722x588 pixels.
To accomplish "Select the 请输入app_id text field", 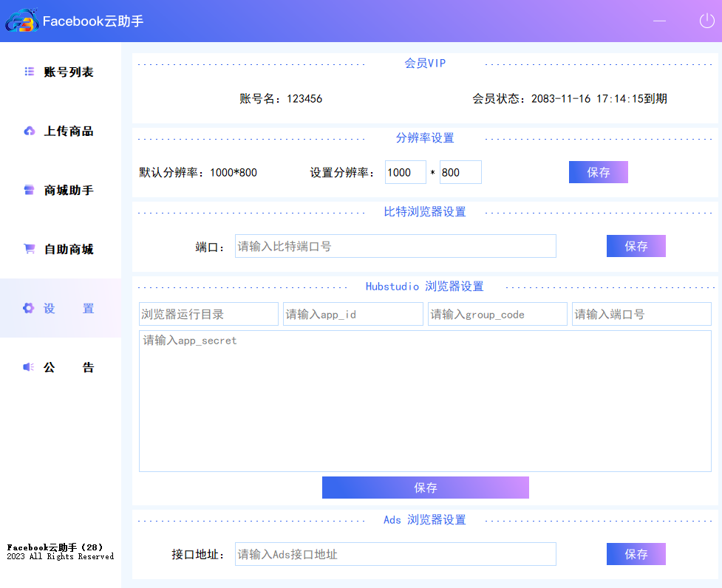I will tap(353, 314).
